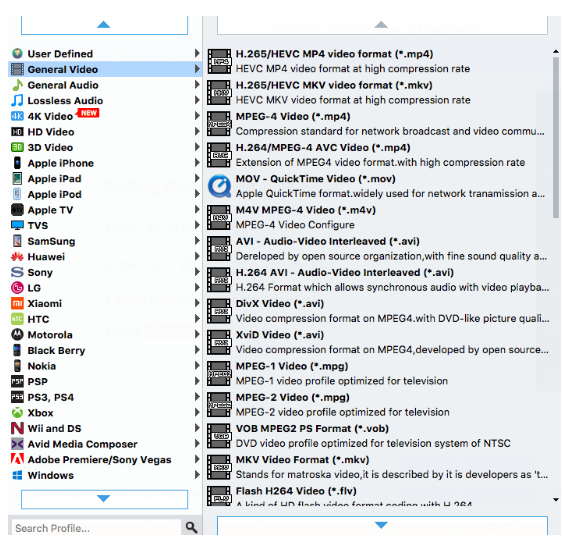The height and width of the screenshot is (539, 563).
Task: Expand the Apple iPhone submenu arrow
Action: (197, 163)
